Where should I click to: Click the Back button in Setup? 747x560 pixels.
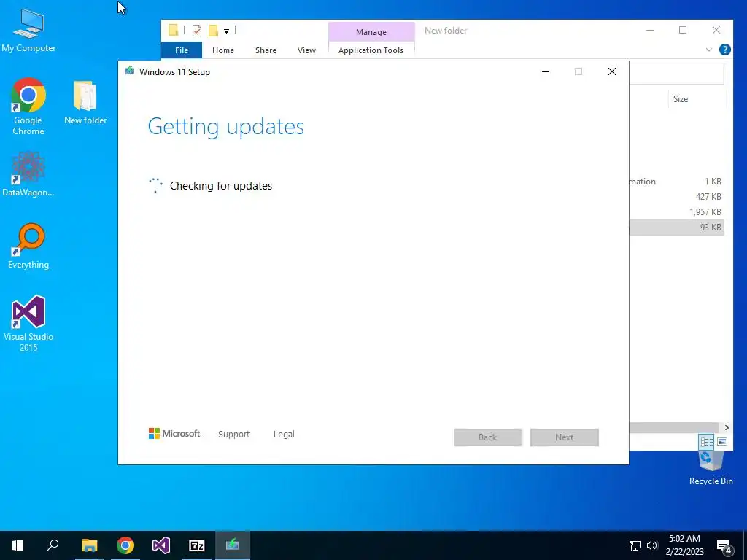pyautogui.click(x=488, y=437)
